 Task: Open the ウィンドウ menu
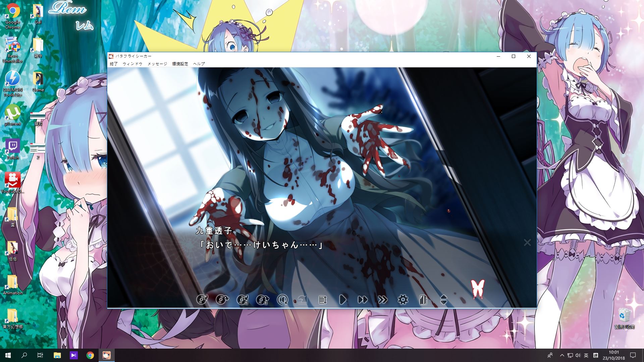(x=132, y=64)
